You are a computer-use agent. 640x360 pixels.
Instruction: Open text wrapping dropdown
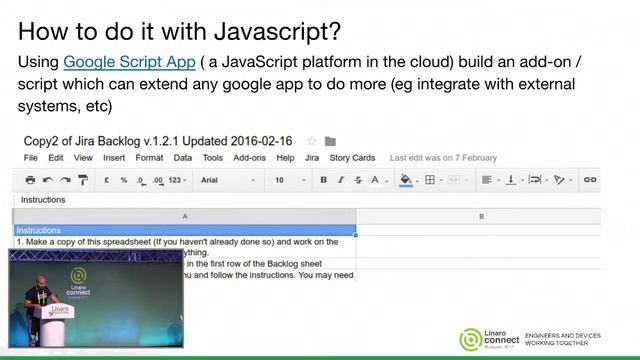pos(538,180)
